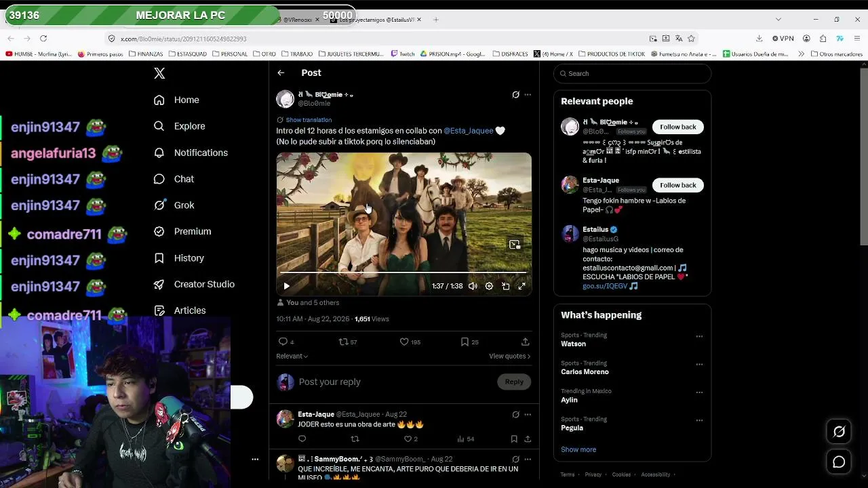Follow back the Blo0mie account
This screenshot has height=488, width=868.
tap(678, 127)
